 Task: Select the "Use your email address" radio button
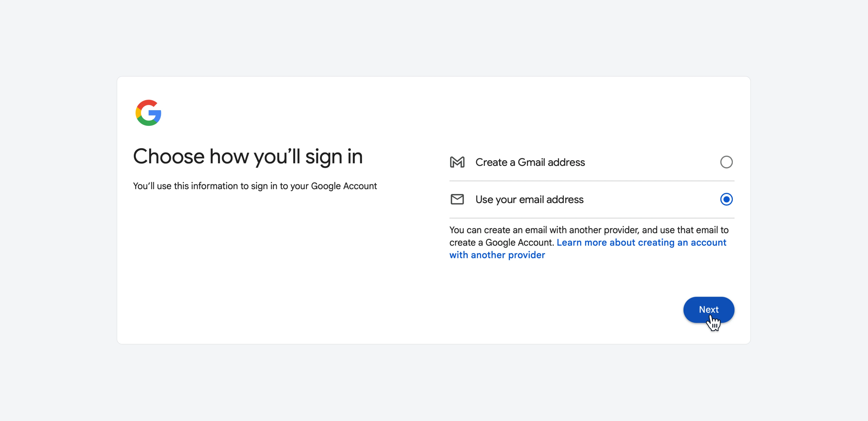(x=726, y=199)
